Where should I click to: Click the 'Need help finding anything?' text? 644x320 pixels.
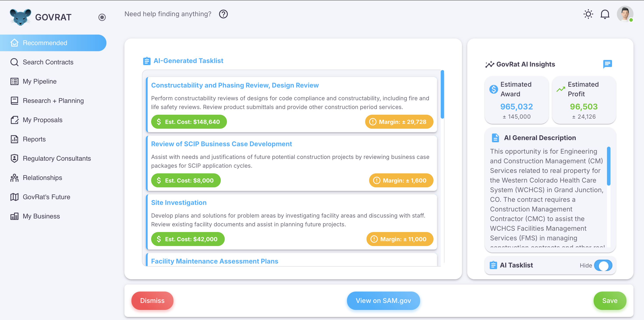pyautogui.click(x=168, y=14)
